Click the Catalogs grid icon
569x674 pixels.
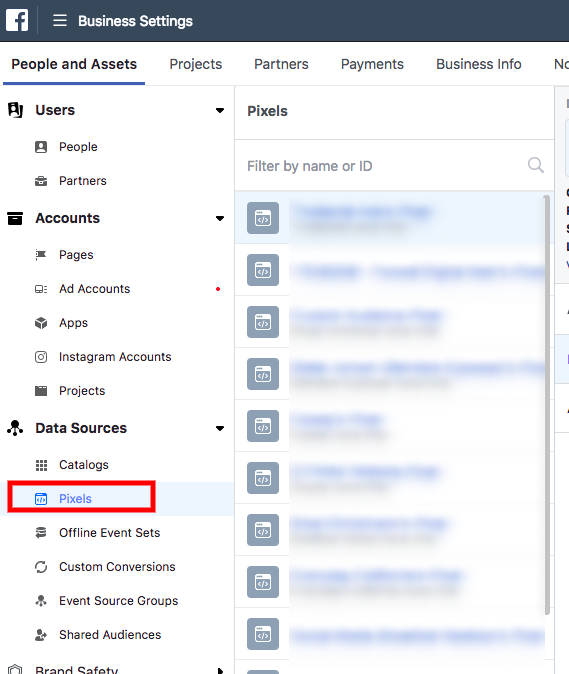click(x=41, y=465)
